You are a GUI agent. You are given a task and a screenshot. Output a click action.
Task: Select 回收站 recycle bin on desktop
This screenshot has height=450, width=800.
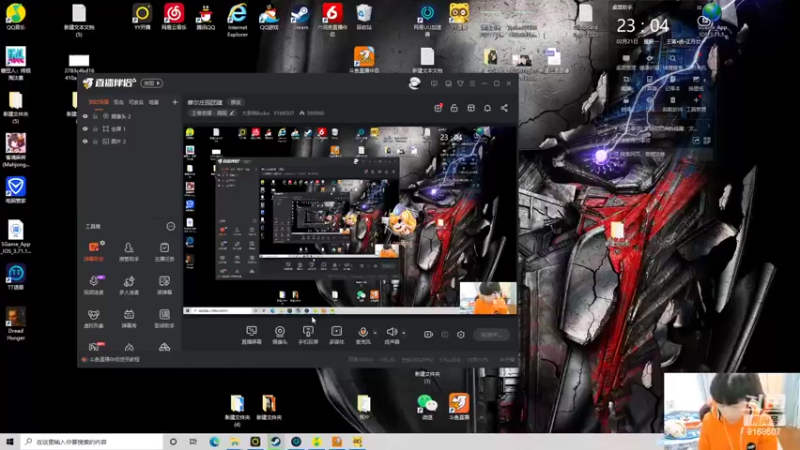tap(364, 17)
